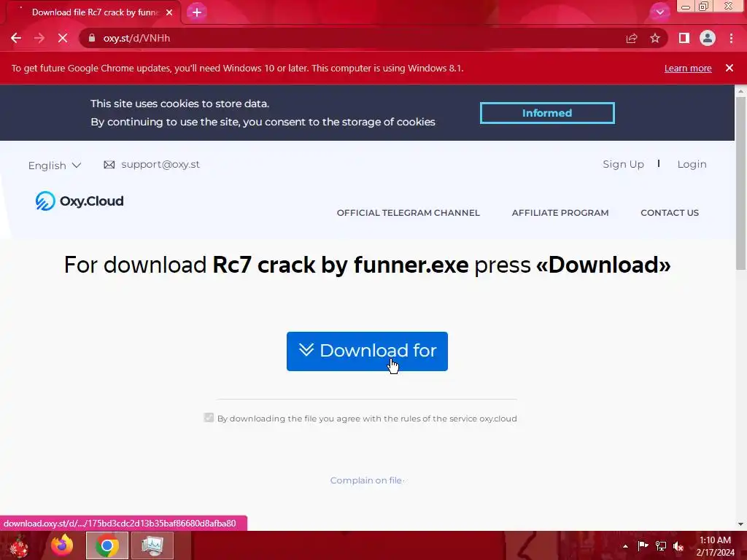Click the Informed cookie button
The height and width of the screenshot is (560, 747).
(547, 113)
